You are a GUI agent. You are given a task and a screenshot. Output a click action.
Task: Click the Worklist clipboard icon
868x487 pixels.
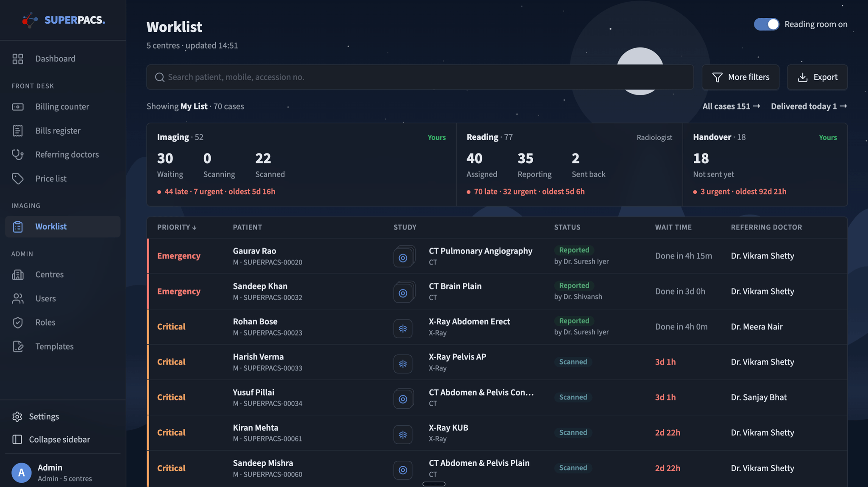tap(18, 227)
